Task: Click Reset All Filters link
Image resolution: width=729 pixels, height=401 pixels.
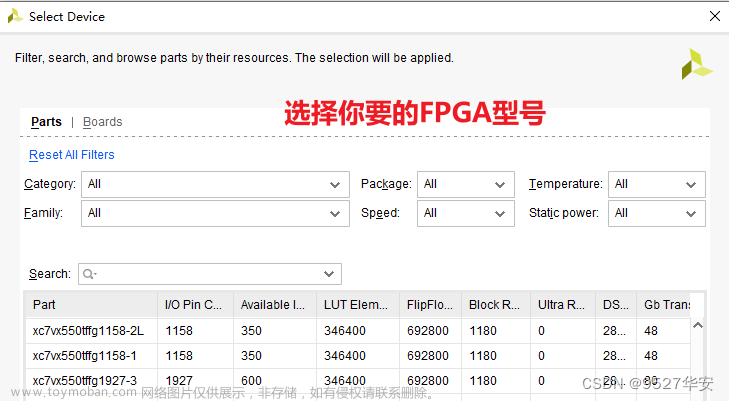Action: pos(72,155)
